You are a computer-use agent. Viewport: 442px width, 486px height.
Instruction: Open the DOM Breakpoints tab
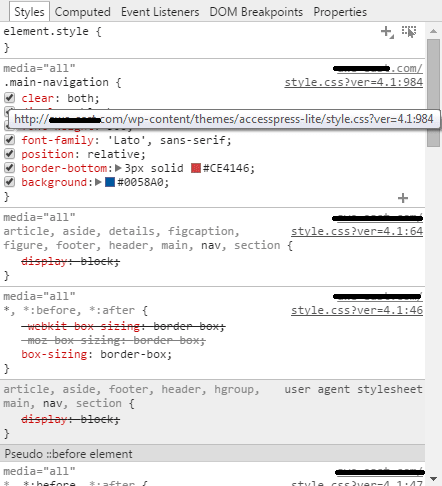[256, 12]
